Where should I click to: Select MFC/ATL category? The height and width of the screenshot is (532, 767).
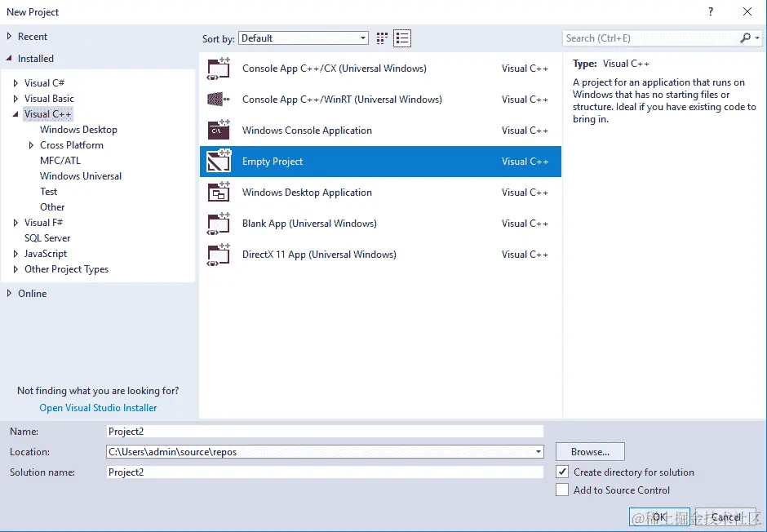point(60,161)
